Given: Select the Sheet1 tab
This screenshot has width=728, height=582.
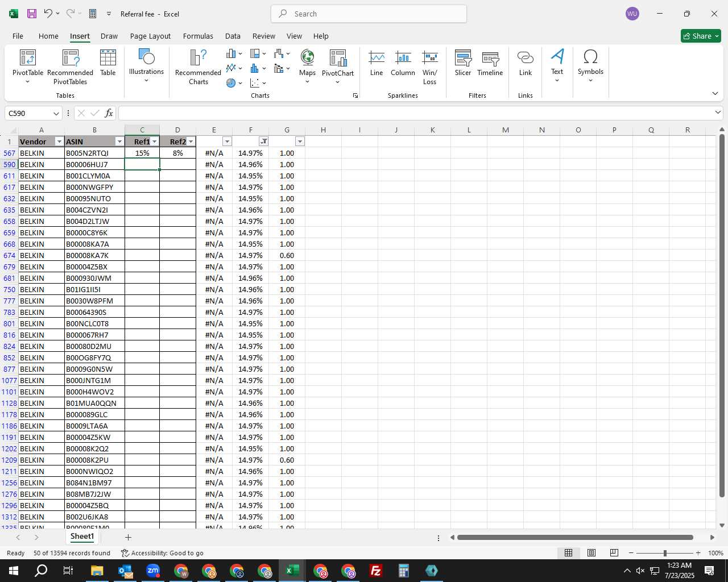Looking at the screenshot, I should click(82, 537).
